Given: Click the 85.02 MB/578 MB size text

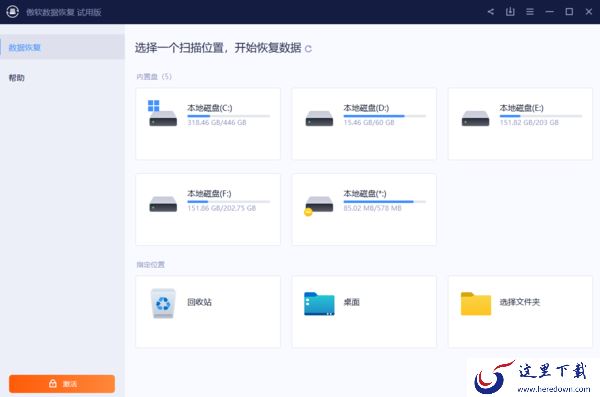Looking at the screenshot, I should (x=372, y=208).
